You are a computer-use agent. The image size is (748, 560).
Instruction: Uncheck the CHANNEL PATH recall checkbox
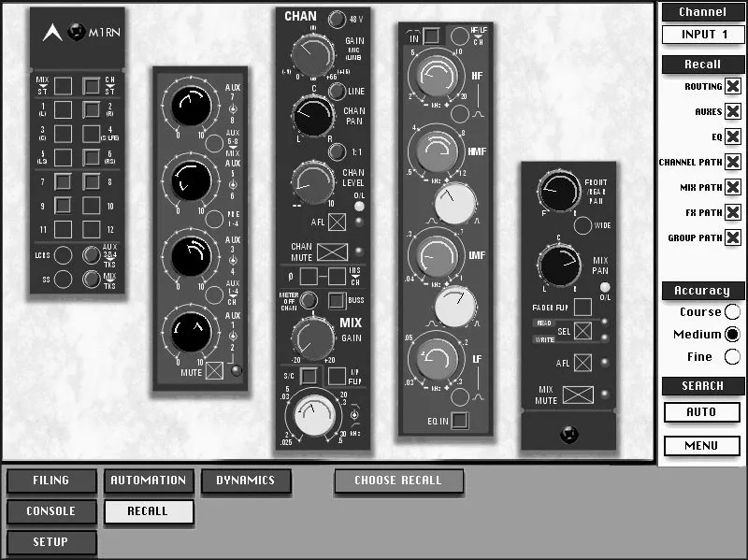(x=733, y=162)
